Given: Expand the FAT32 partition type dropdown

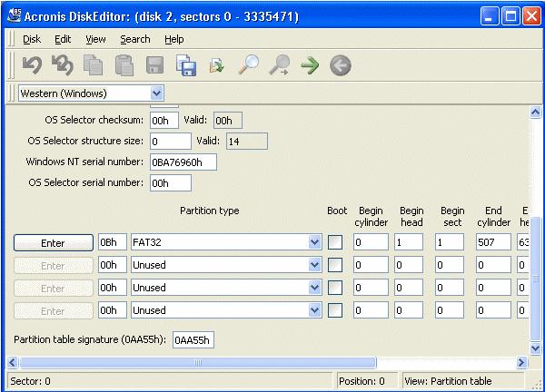Looking at the screenshot, I should click(x=314, y=242).
